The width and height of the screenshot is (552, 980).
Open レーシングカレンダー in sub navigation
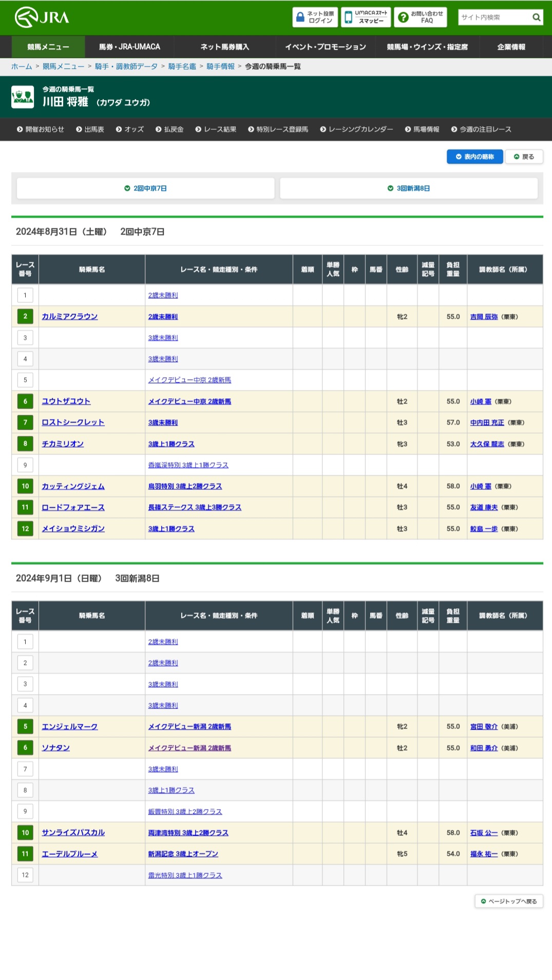pyautogui.click(x=356, y=129)
